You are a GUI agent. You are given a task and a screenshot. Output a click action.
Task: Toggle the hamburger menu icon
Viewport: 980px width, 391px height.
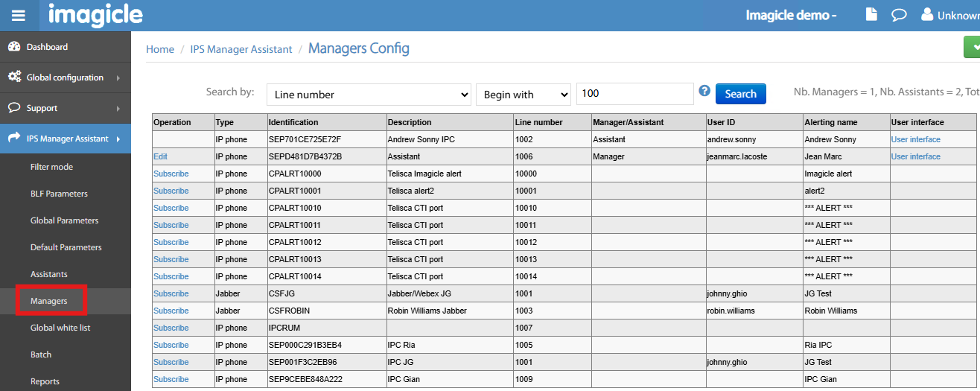pos(19,16)
